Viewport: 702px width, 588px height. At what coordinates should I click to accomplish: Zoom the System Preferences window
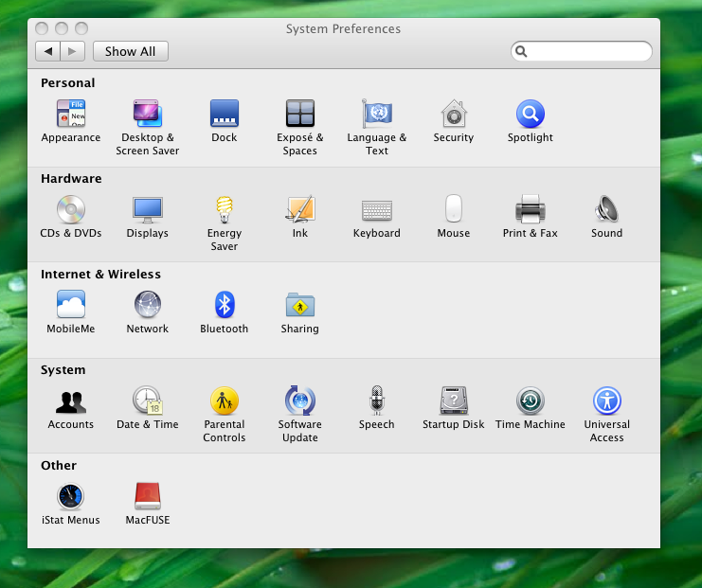(81, 28)
